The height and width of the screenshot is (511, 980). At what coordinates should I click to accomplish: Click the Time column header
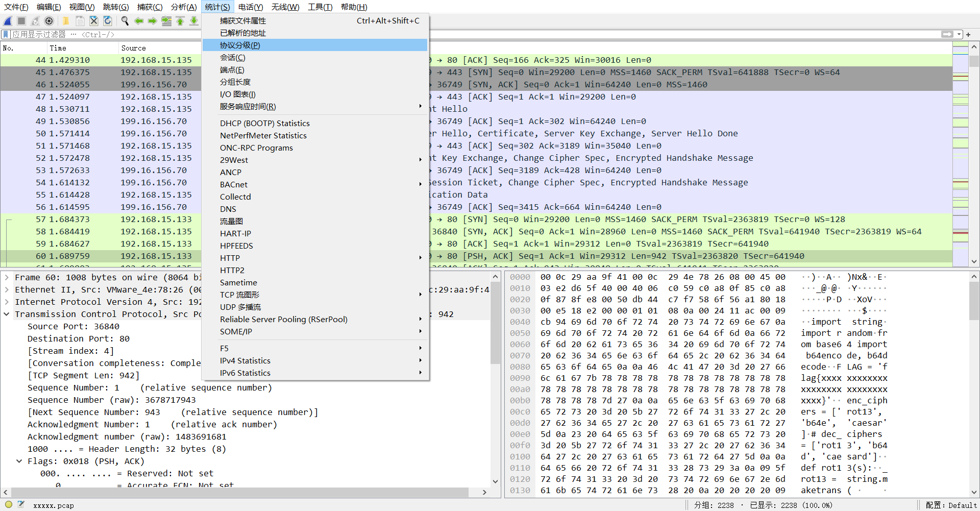pyautogui.click(x=82, y=48)
